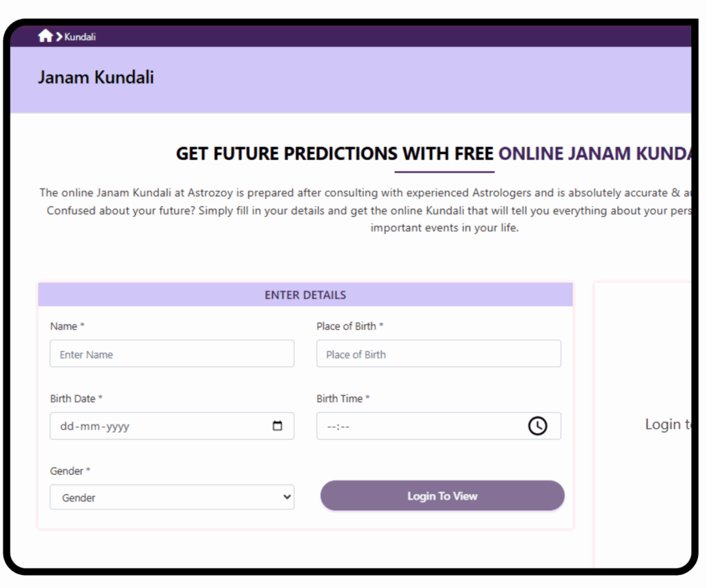The height and width of the screenshot is (588, 707).
Task: Click the breadcrumb chevron arrow icon
Action: (59, 37)
